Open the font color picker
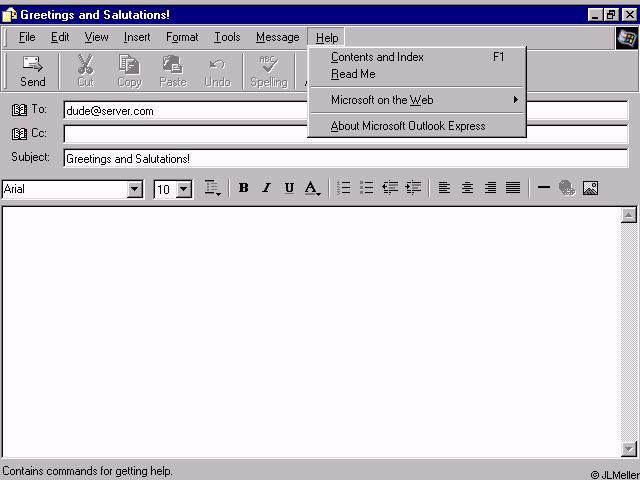This screenshot has width=640, height=480. pyautogui.click(x=313, y=188)
